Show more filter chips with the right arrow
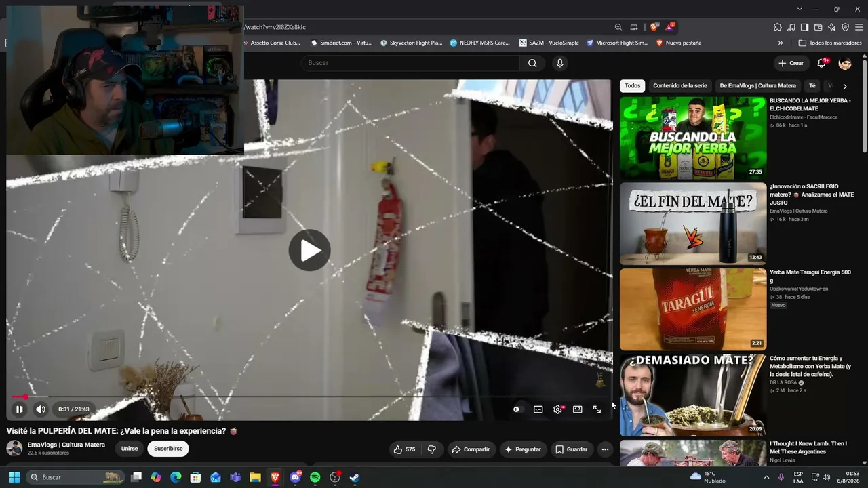This screenshot has height=488, width=868. click(x=845, y=86)
